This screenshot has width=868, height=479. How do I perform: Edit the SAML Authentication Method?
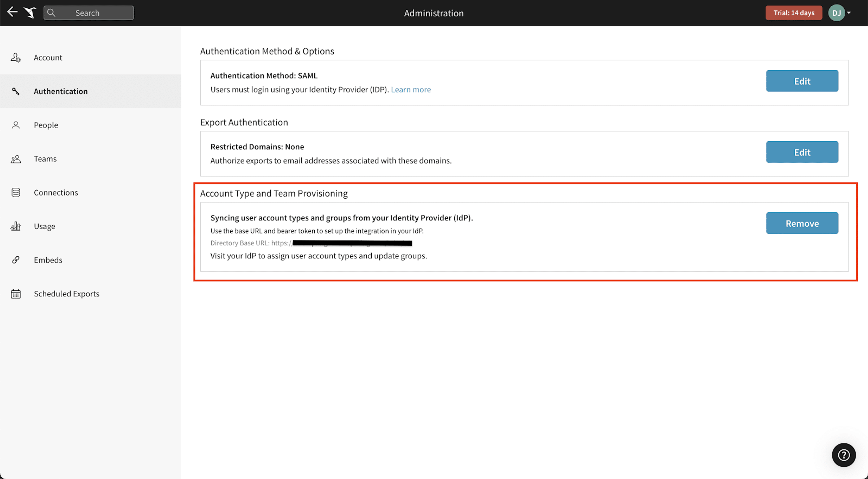(x=802, y=81)
